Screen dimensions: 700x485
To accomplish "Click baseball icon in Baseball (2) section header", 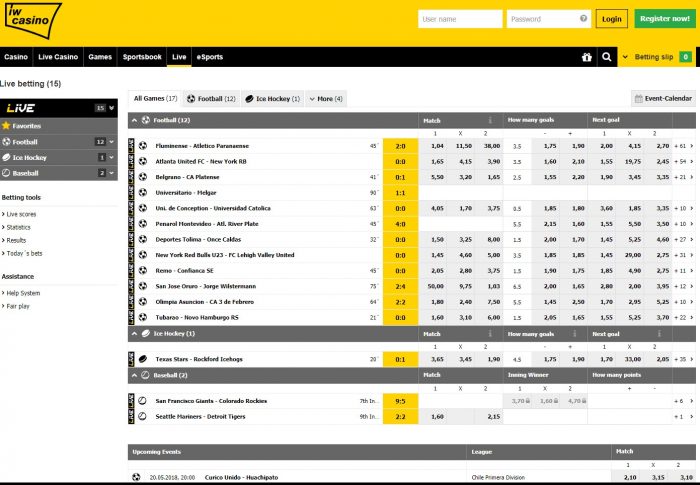I will point(146,375).
